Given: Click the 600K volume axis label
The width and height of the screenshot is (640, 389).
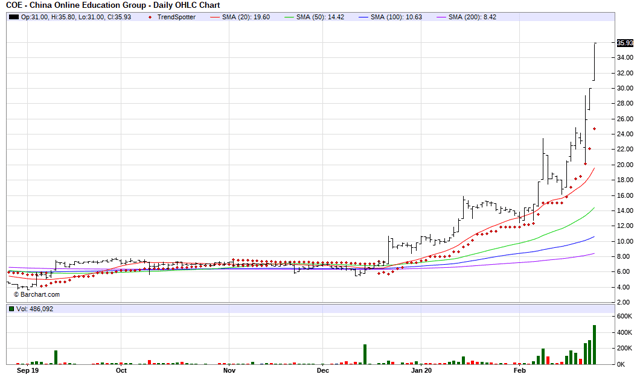Looking at the screenshot, I should pyautogui.click(x=625, y=316).
